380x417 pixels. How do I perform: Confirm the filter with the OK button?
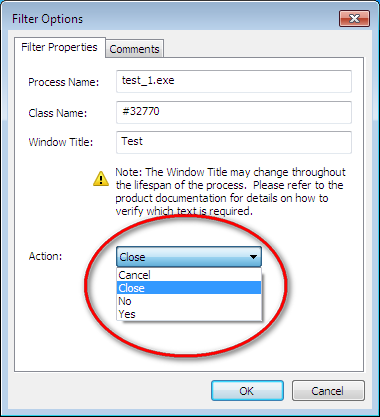click(x=247, y=391)
